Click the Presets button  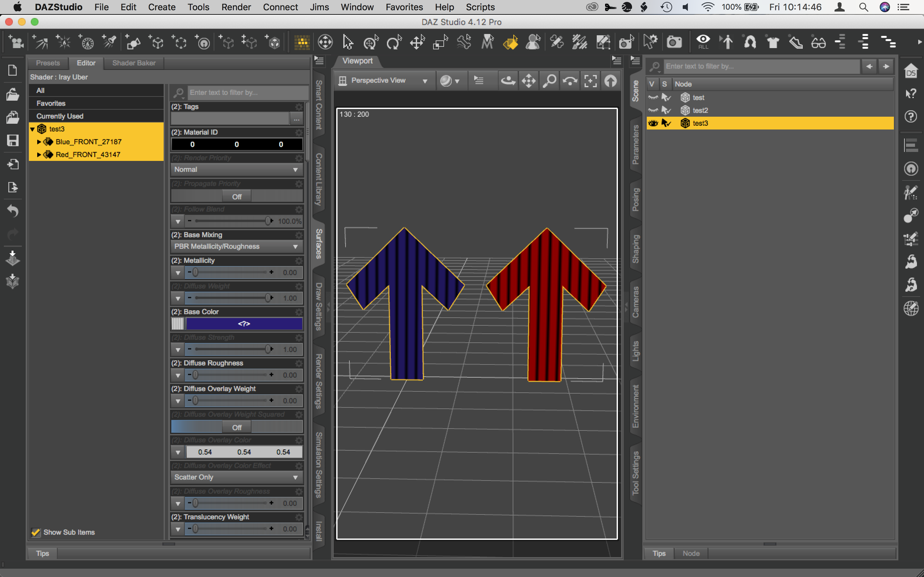coord(47,63)
